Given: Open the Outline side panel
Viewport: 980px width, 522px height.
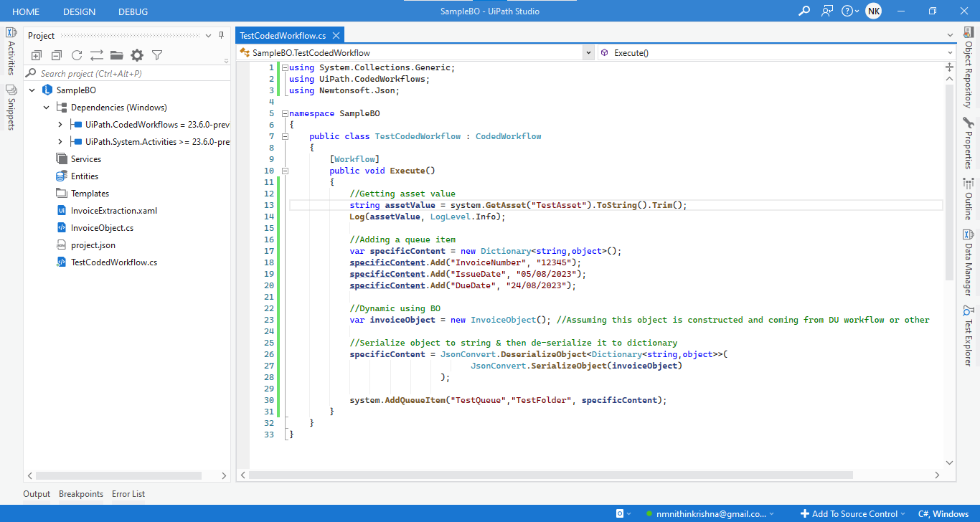Looking at the screenshot, I should pos(968,199).
